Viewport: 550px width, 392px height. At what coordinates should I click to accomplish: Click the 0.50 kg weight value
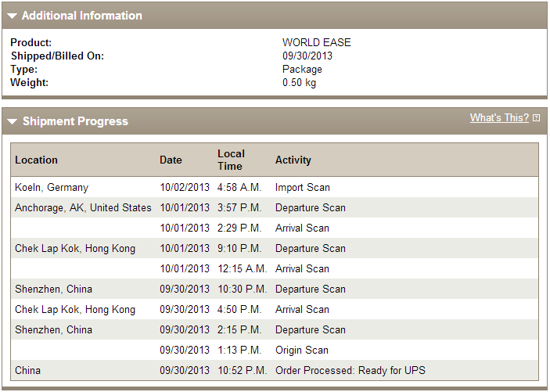point(299,83)
